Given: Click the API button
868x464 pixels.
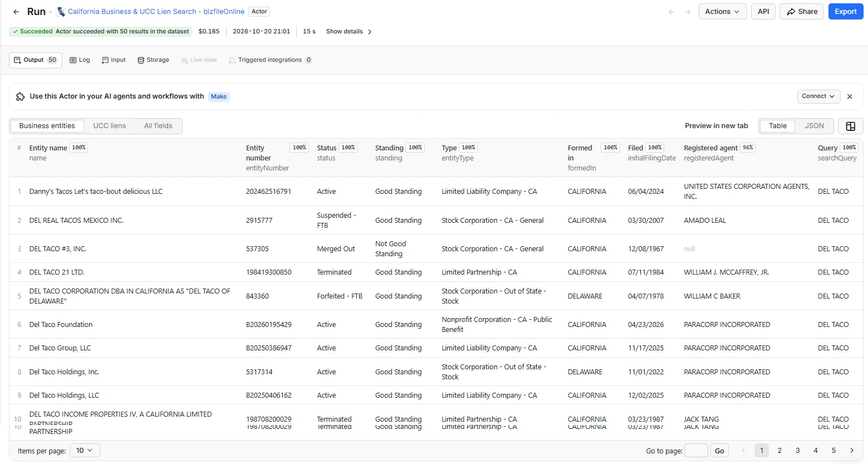Looking at the screenshot, I should tap(763, 12).
